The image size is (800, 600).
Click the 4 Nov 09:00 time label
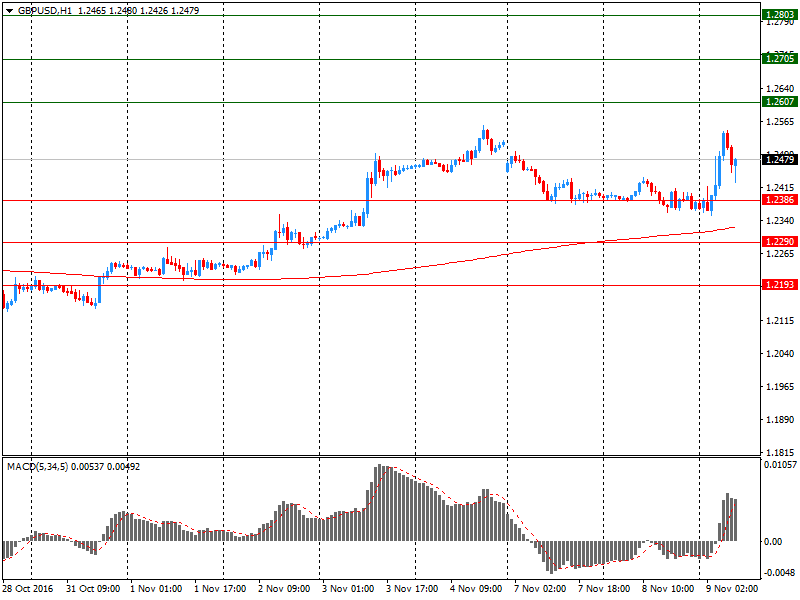(476, 588)
